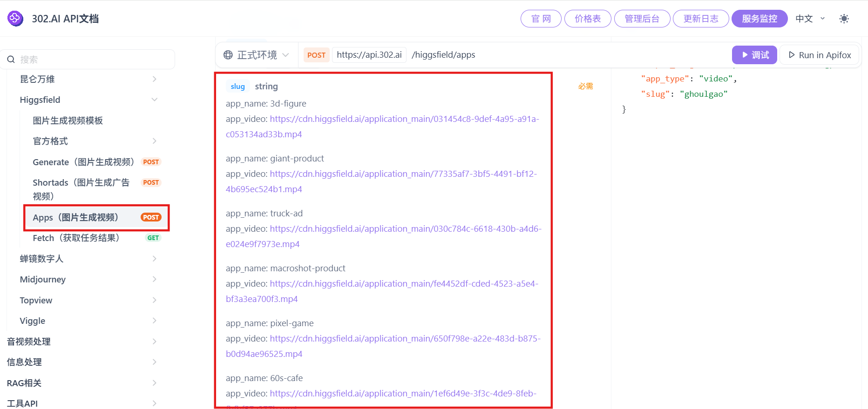868x409 pixels.
Task: Expand the Topview section
Action: click(x=155, y=300)
